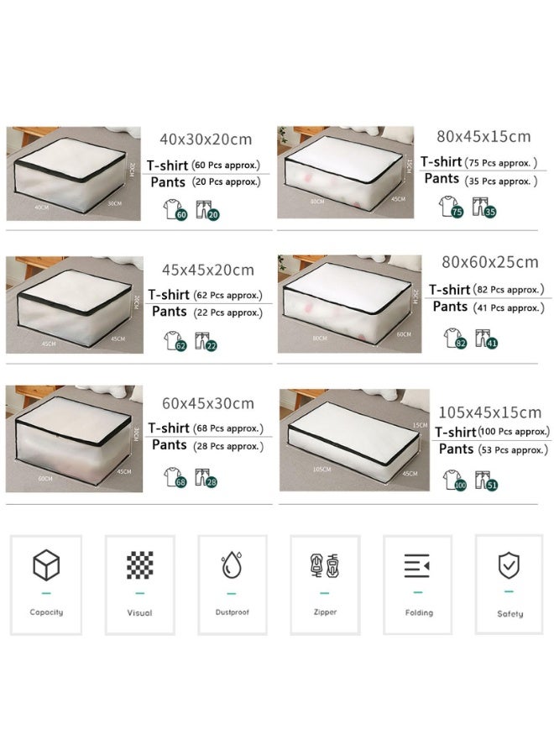Click the Safety label text
The image size is (554, 756).
[x=510, y=614]
